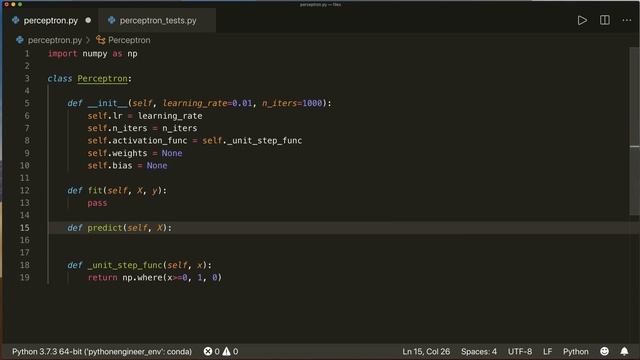640x360 pixels.
Task: Click 'self.n_iters' on line 7
Action: pos(117,128)
